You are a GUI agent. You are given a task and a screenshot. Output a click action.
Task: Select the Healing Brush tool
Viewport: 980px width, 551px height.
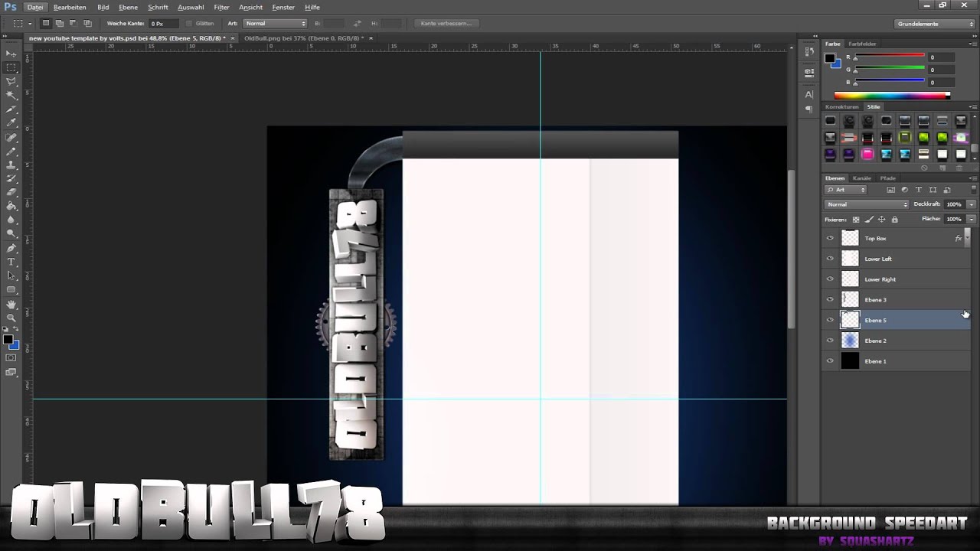click(x=11, y=138)
